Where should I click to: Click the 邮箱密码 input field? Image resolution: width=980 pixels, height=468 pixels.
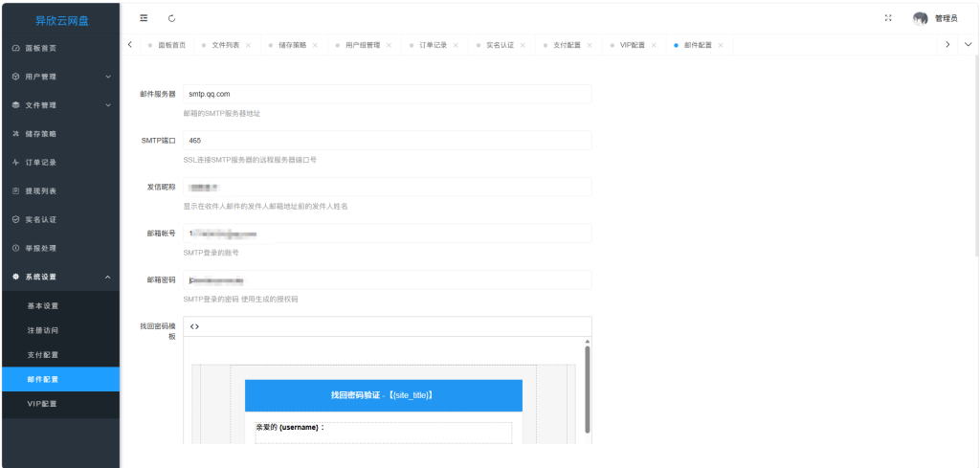(x=388, y=279)
